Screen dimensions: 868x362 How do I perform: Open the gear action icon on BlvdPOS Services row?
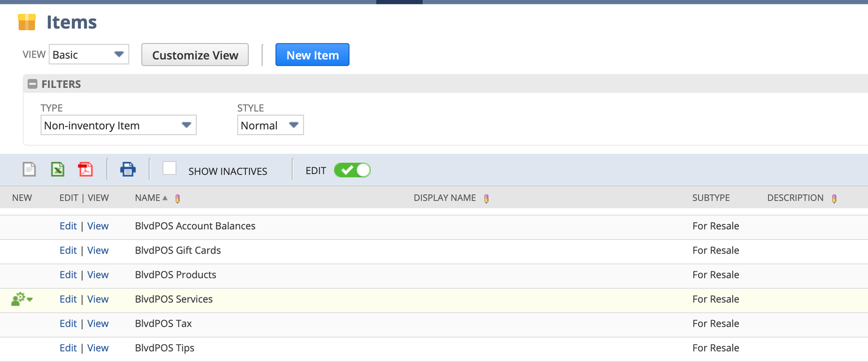point(22,299)
